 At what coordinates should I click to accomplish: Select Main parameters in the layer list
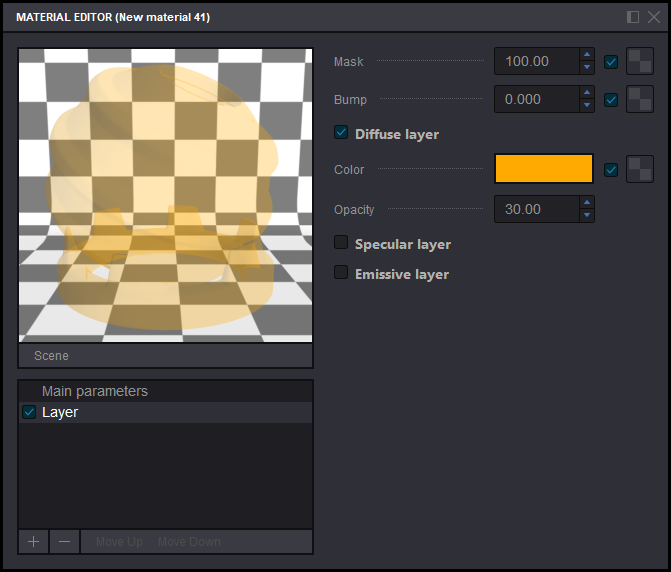pyautogui.click(x=95, y=391)
